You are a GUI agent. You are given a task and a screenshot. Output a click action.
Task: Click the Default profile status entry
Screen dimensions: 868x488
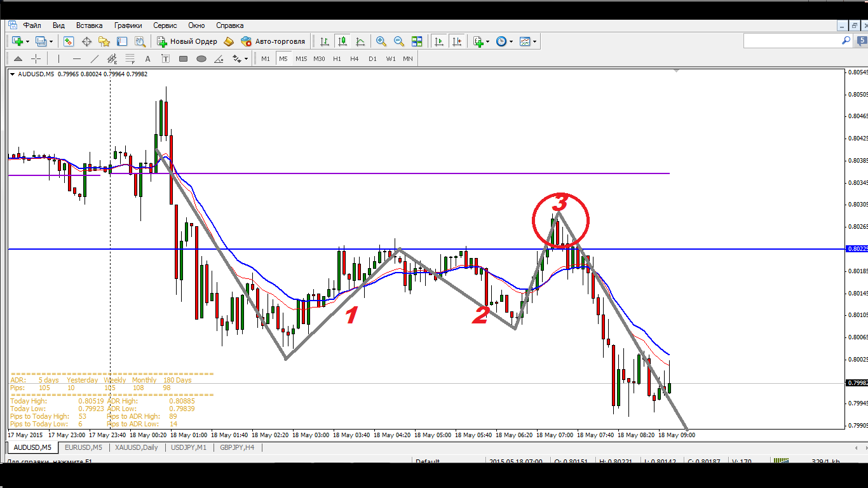tap(427, 461)
